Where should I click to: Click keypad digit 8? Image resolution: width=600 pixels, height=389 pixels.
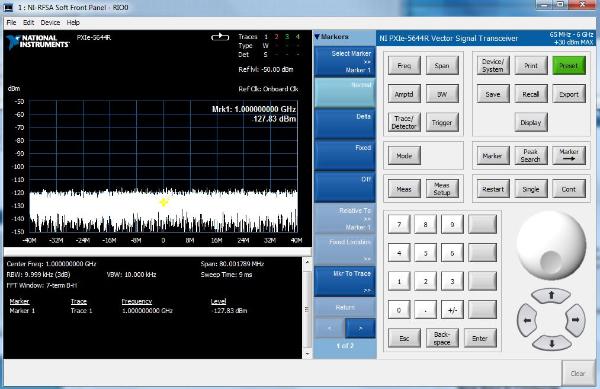[425, 224]
